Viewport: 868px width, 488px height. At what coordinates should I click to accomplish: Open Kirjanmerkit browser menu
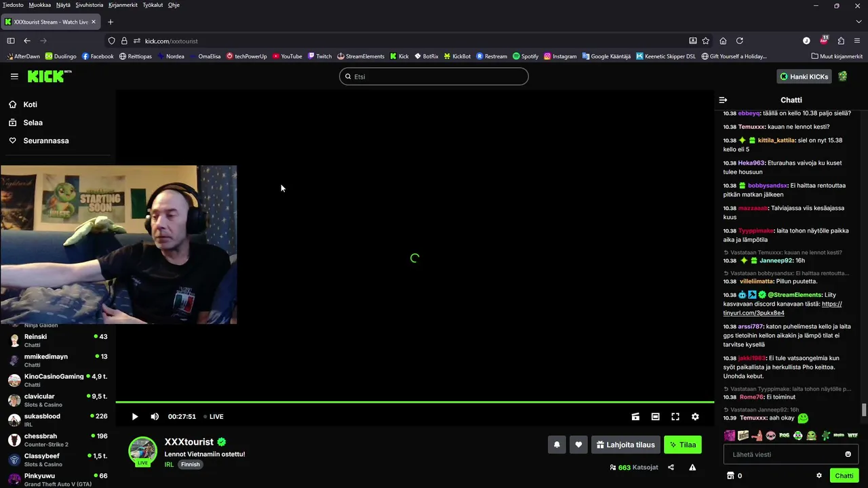pos(123,5)
